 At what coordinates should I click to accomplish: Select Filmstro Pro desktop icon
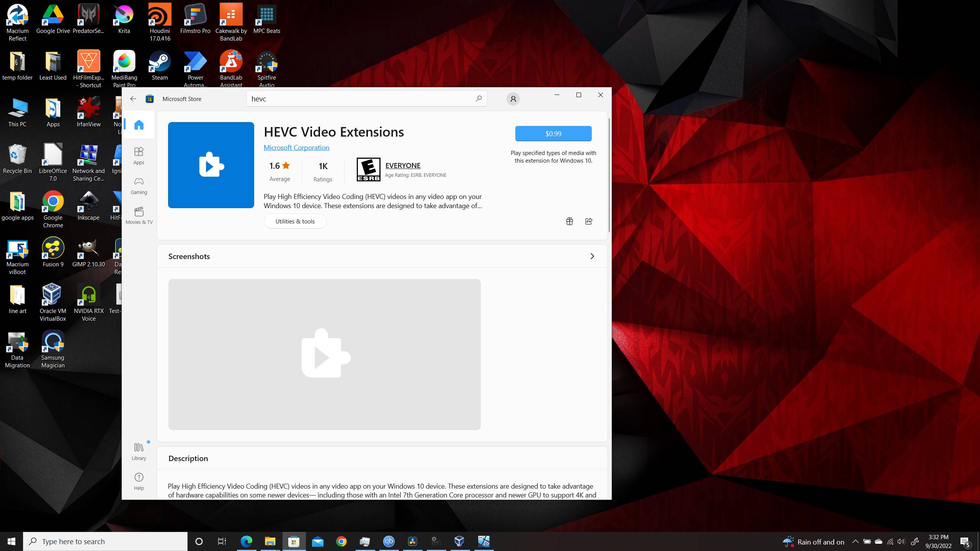pos(195,19)
